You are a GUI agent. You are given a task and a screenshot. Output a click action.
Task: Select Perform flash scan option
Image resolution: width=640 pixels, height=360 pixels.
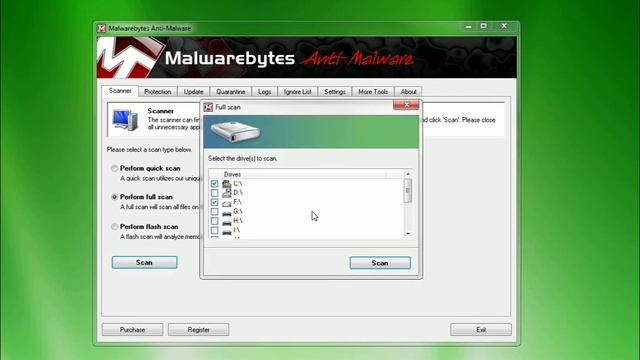(115, 227)
